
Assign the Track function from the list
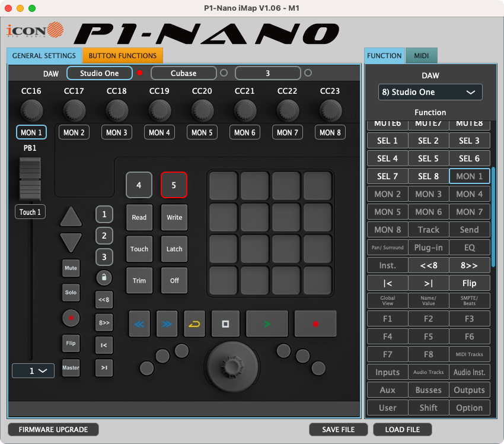pyautogui.click(x=429, y=230)
